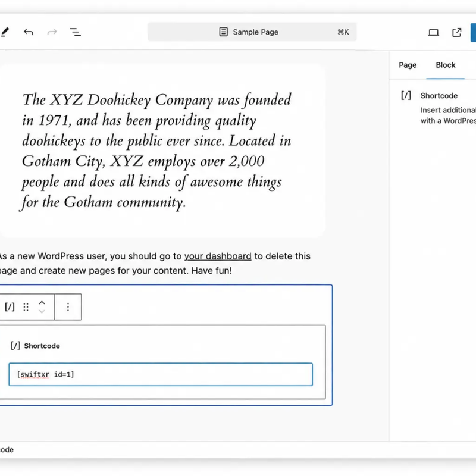Select the pencil Tools icon
Viewport: 476px width, 476px height.
pos(5,32)
